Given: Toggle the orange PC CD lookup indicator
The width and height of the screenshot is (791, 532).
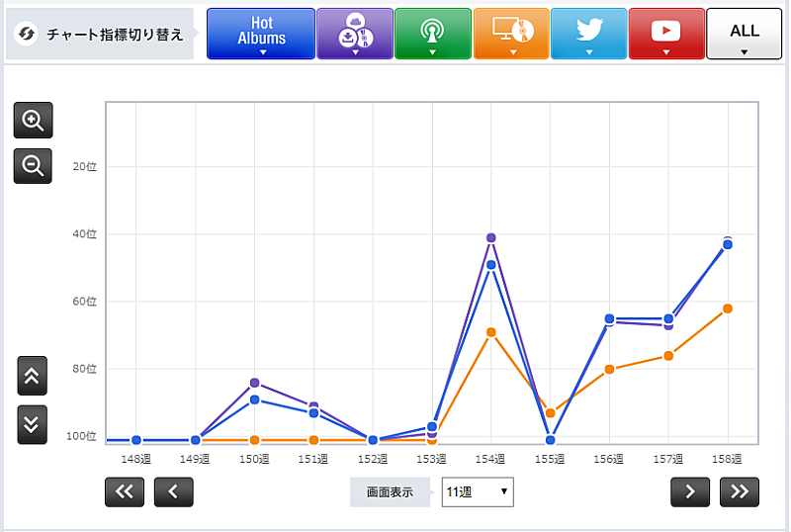Looking at the screenshot, I should coord(510,34).
